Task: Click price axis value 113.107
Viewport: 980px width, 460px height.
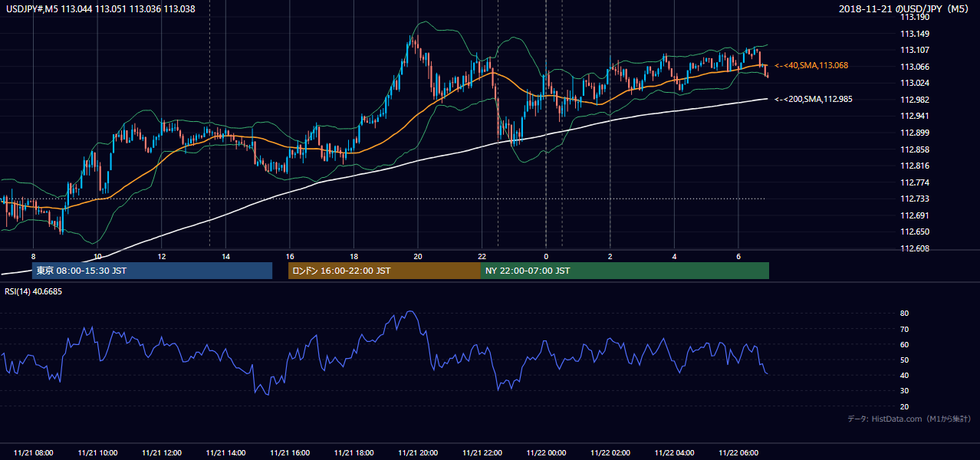Action: pyautogui.click(x=914, y=50)
